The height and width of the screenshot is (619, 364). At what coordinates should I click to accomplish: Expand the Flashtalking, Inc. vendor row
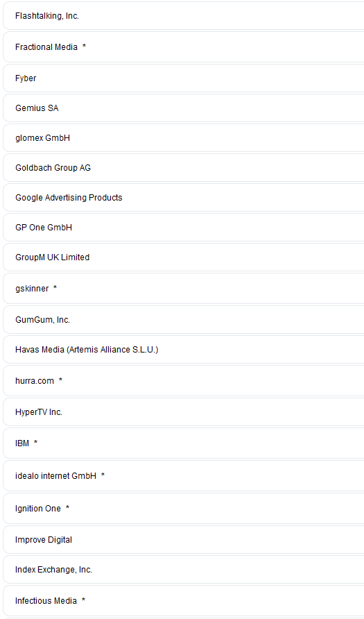pos(183,16)
